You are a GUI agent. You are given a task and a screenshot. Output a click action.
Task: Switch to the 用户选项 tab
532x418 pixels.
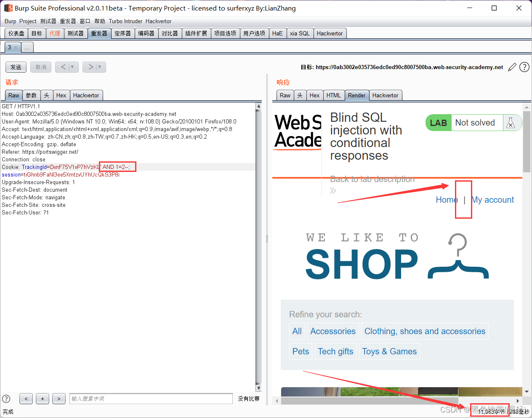254,33
